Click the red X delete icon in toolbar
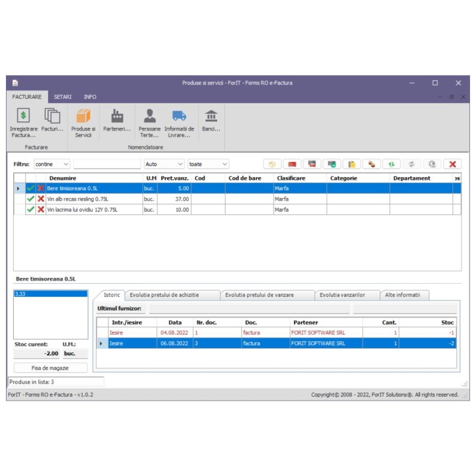The width and height of the screenshot is (476, 476). (x=452, y=164)
